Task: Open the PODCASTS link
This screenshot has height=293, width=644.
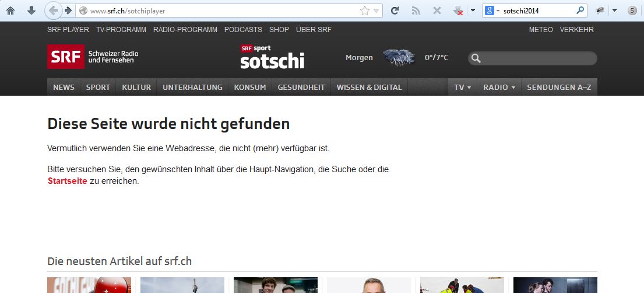Action: (243, 30)
